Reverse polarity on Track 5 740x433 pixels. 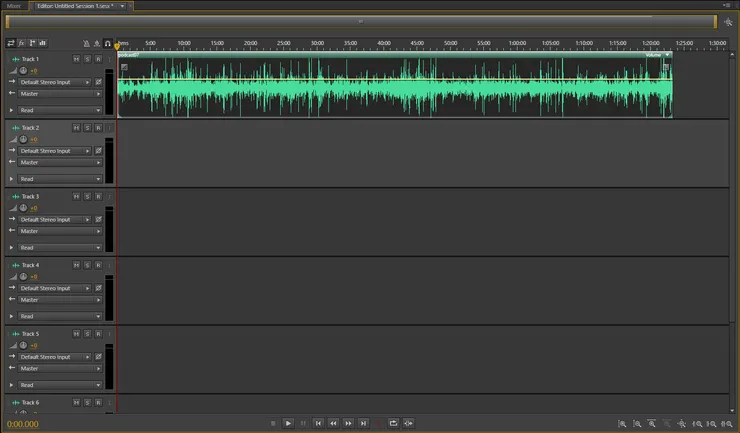pyautogui.click(x=98, y=357)
